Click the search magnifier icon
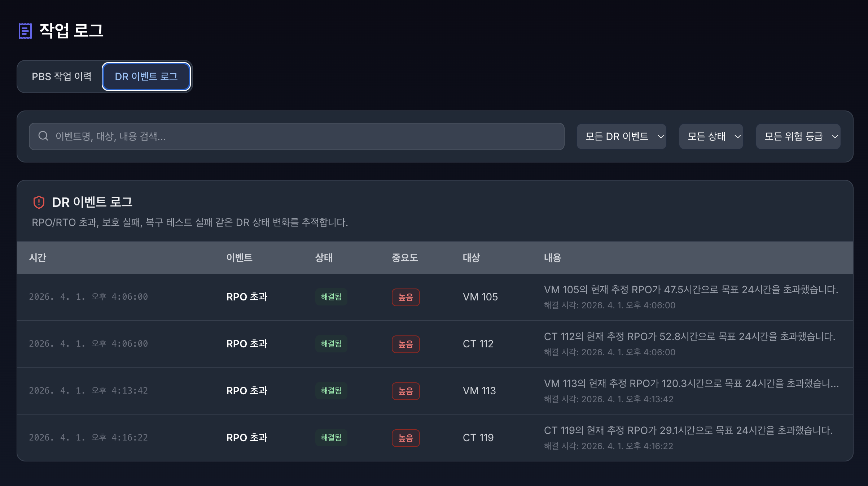Screen dimensions: 868x486 [x=43, y=136]
